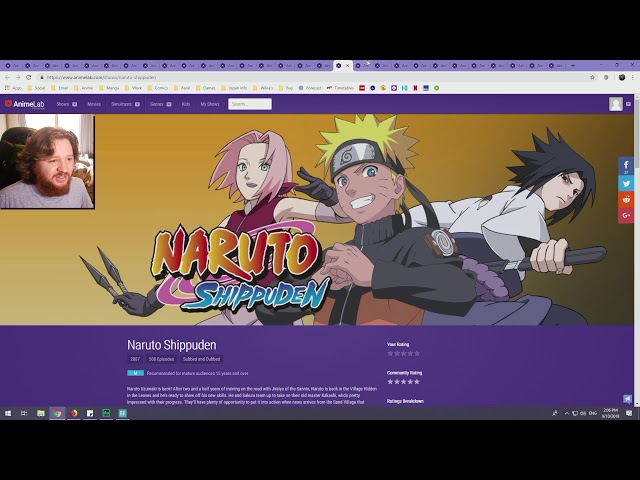This screenshot has height=480, width=640.
Task: Open the Apps shortcut in the bookmarks bar
Action: point(13,88)
